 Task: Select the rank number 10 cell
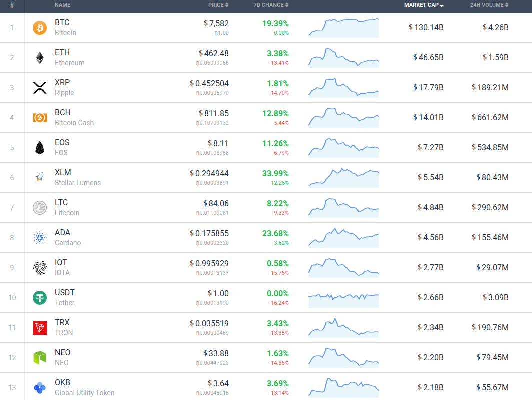(x=12, y=298)
